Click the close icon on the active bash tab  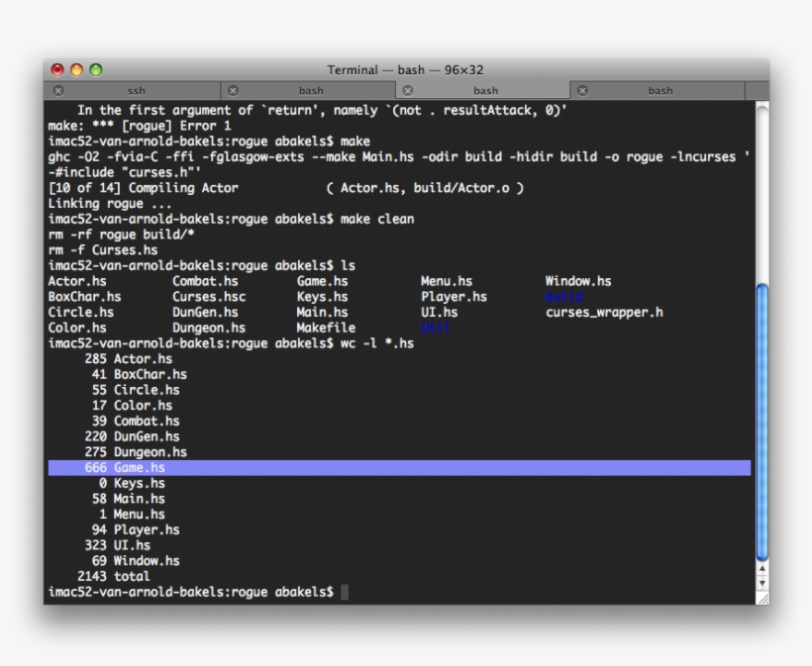click(x=407, y=90)
